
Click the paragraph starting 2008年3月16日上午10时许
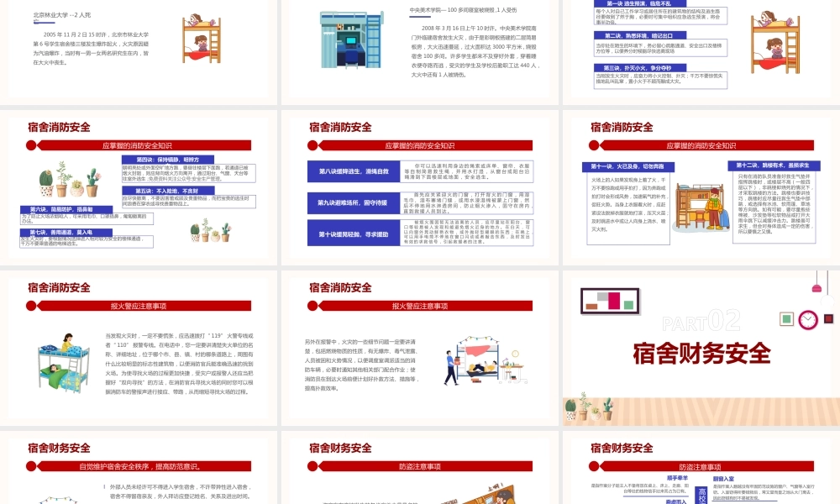(x=475, y=51)
